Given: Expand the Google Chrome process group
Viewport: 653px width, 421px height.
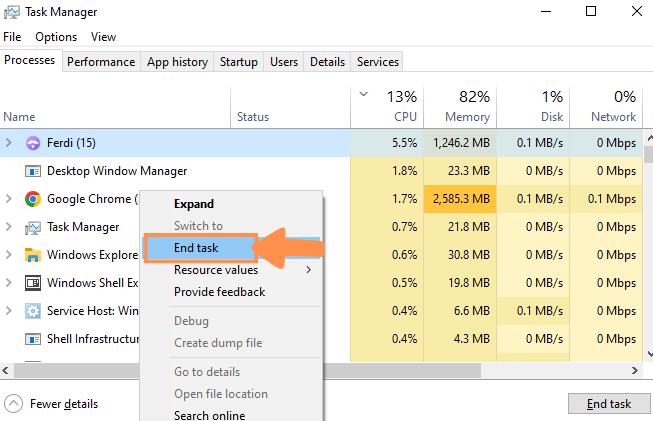Looking at the screenshot, I should (x=9, y=199).
